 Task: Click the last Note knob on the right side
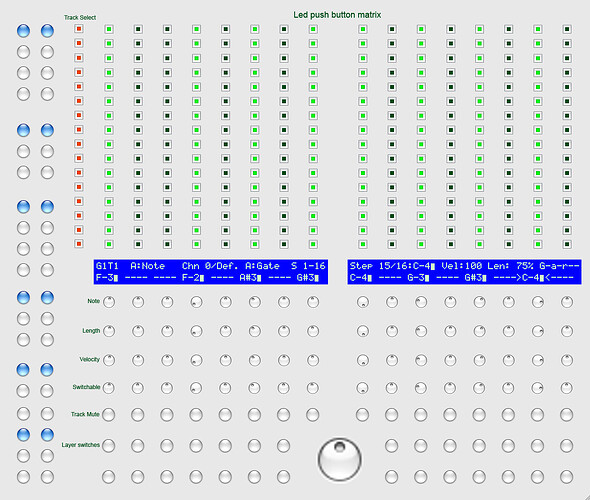pyautogui.click(x=567, y=302)
